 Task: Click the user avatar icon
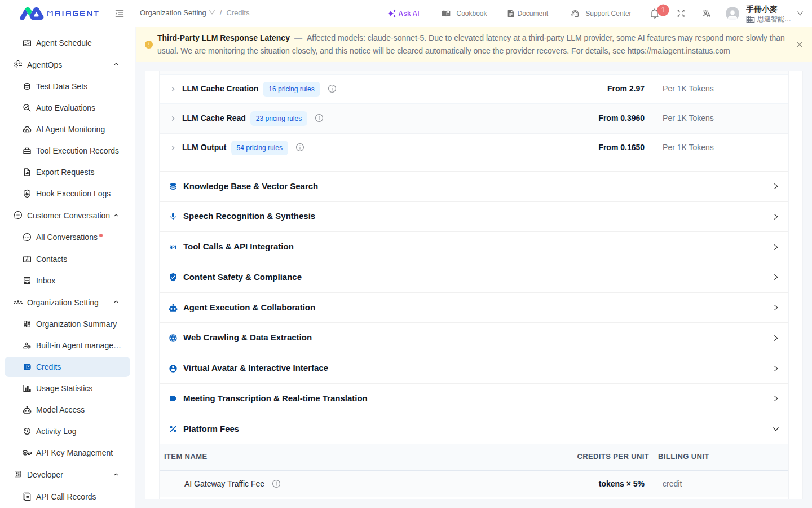pyautogui.click(x=732, y=14)
